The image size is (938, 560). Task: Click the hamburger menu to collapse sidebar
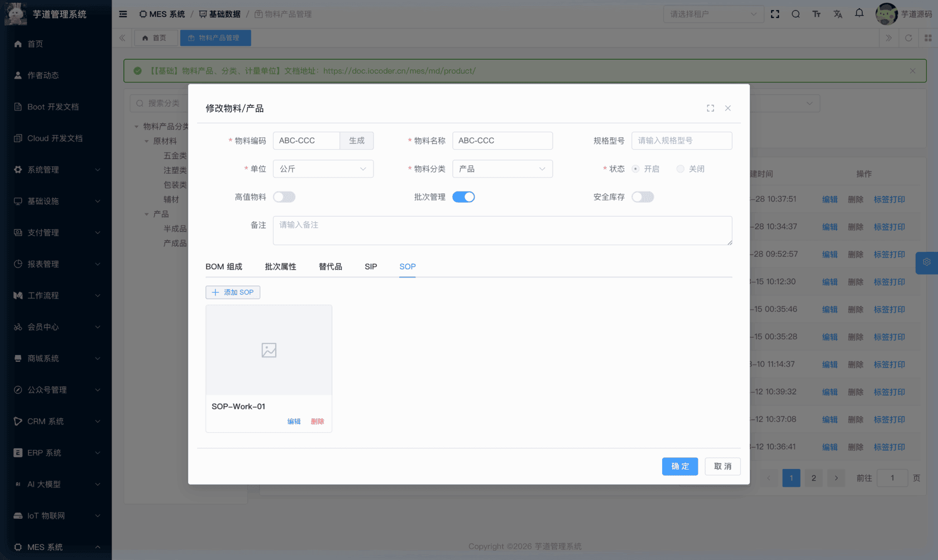pyautogui.click(x=123, y=14)
